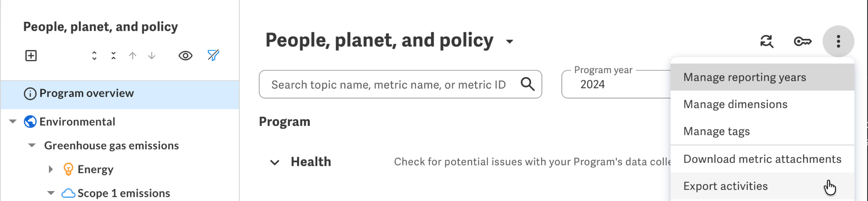Click the add topic plus icon

tap(31, 56)
